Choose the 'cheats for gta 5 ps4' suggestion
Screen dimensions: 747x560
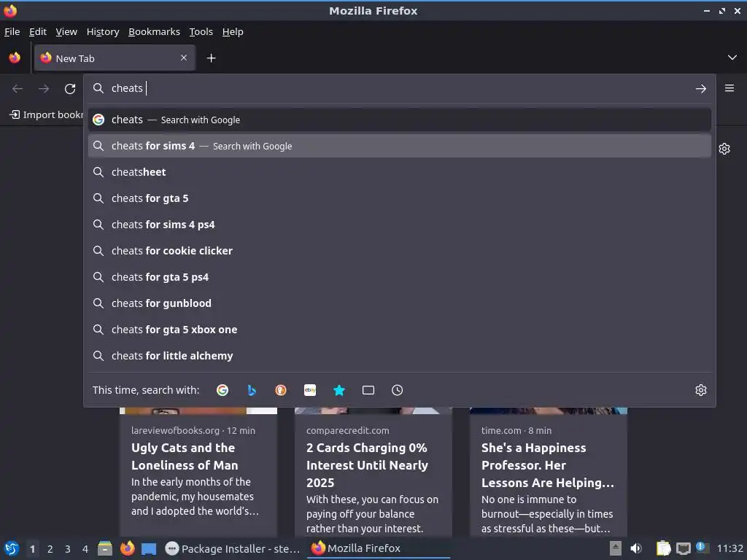tap(400, 277)
